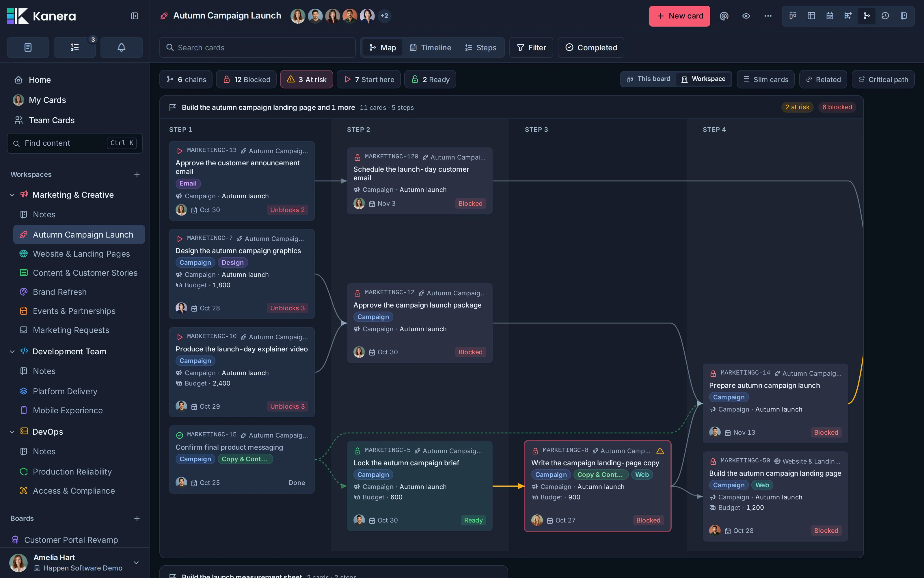This screenshot has width=924, height=578.
Task: Open the history clock view icon
Action: (x=885, y=16)
